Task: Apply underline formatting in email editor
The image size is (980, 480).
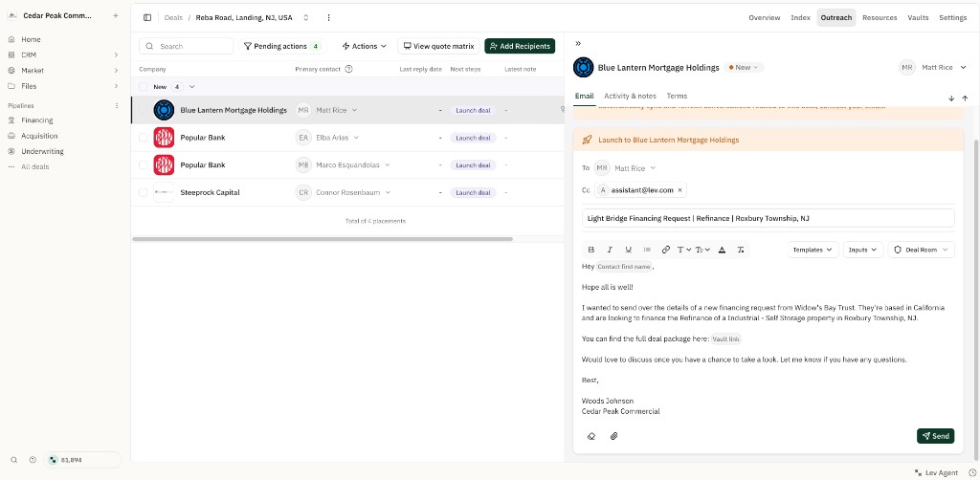Action: click(628, 250)
